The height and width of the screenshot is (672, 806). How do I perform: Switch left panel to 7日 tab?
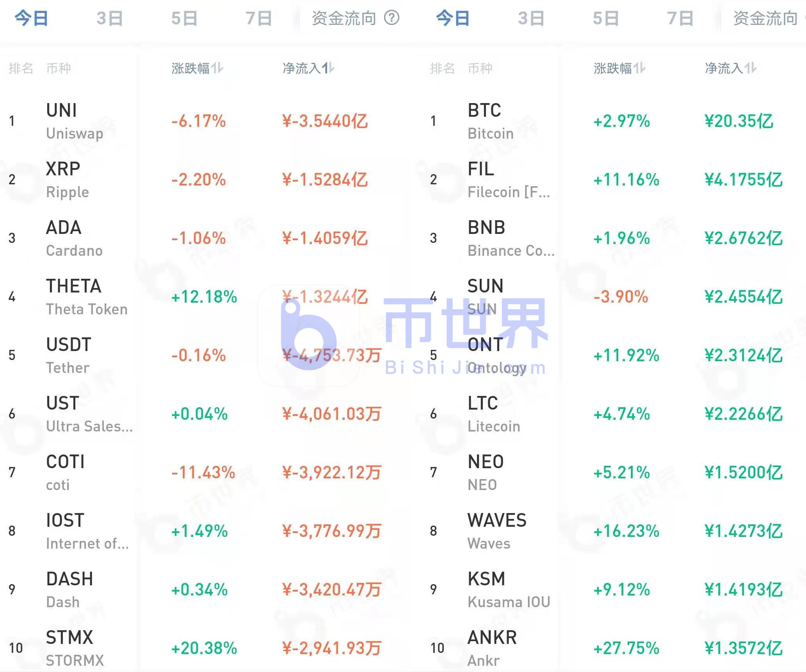tap(258, 18)
